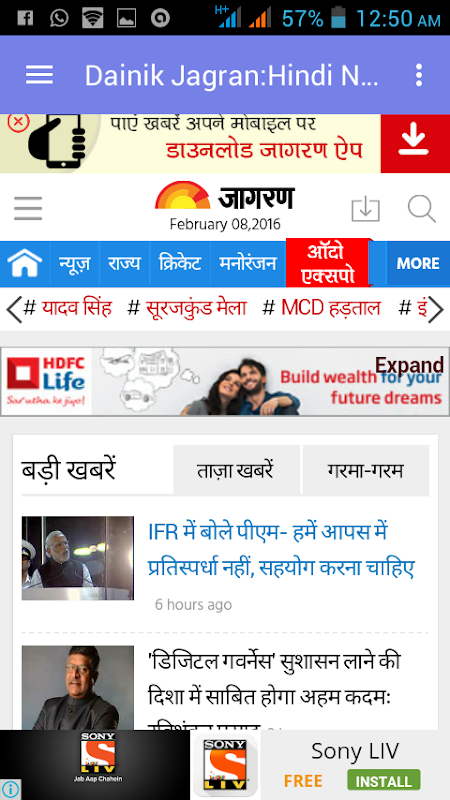Select the क्रिकेट nav tab
The height and width of the screenshot is (800, 450).
(180, 263)
